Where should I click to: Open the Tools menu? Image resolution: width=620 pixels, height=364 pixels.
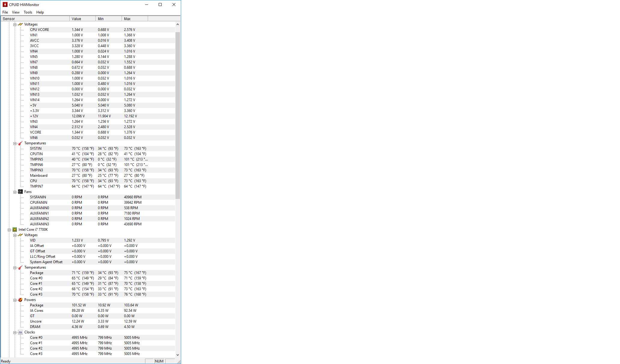point(28,12)
